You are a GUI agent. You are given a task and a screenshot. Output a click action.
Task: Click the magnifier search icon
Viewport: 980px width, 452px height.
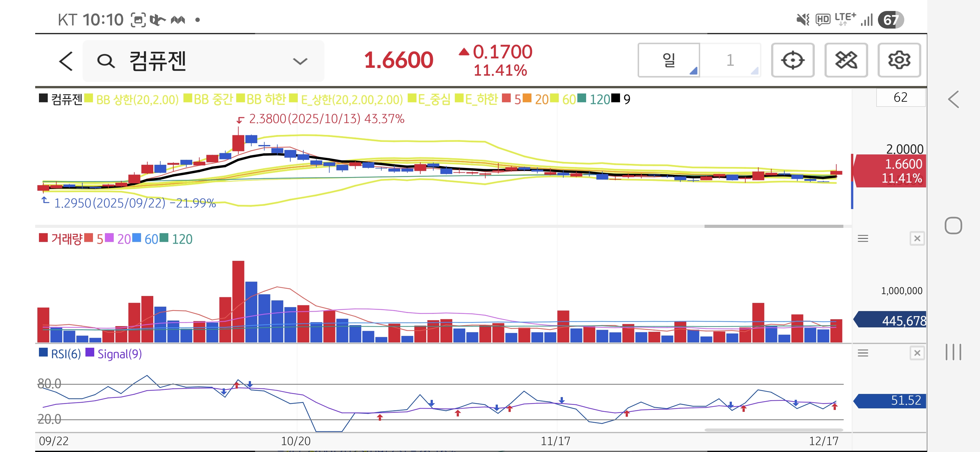[105, 61]
